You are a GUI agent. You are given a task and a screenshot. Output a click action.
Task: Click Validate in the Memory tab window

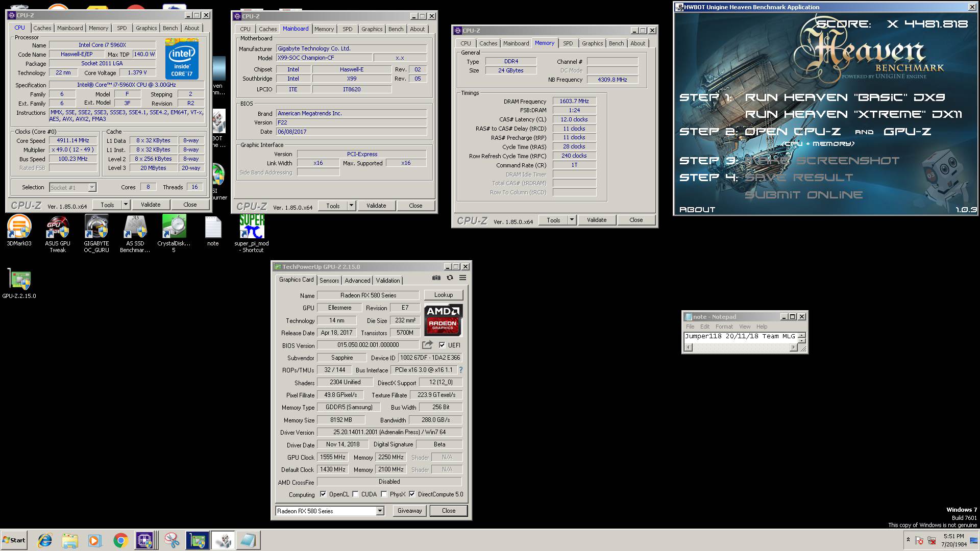pyautogui.click(x=597, y=220)
